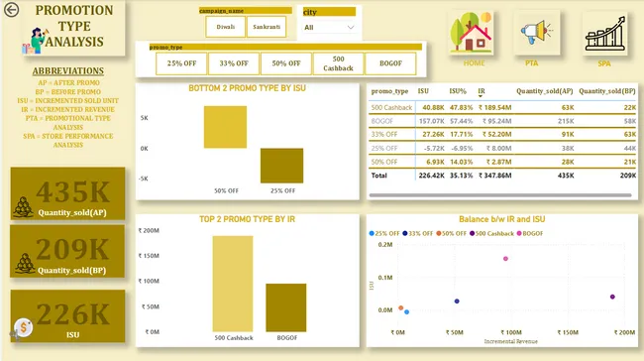Screen dimensions: 644x361
Task: Click the BOGOF legend entry
Action: [530, 233]
